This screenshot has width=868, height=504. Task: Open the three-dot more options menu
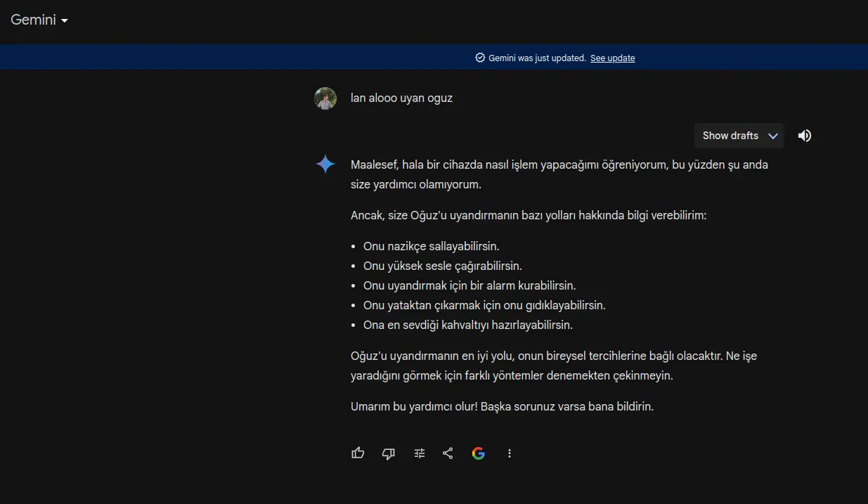coord(510,453)
